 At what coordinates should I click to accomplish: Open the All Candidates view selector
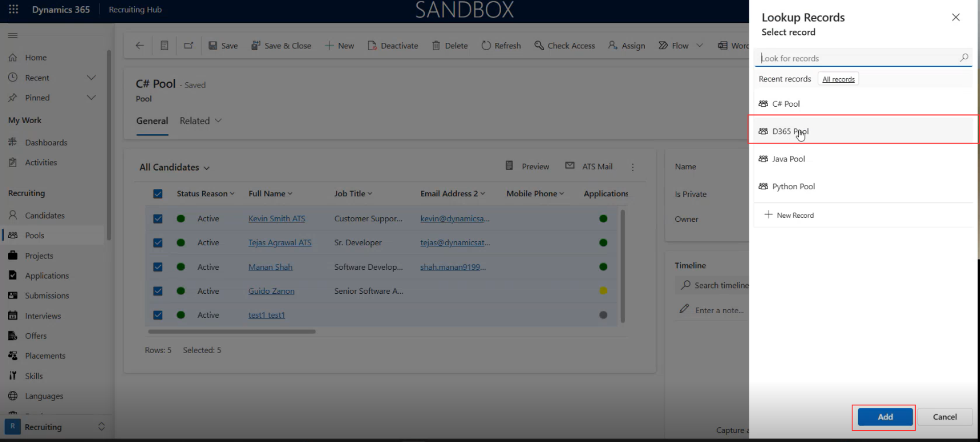pos(175,167)
